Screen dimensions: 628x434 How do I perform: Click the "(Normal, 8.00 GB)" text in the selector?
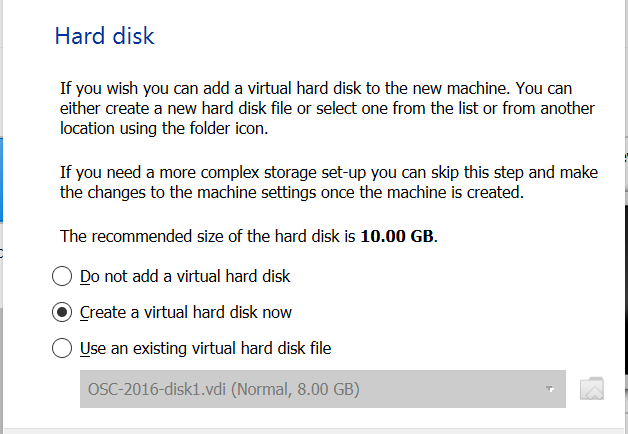point(293,389)
